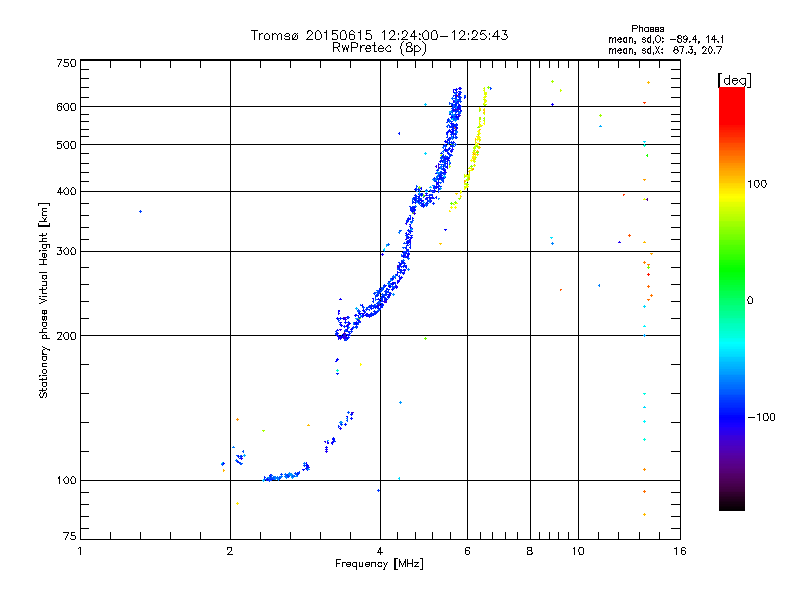The image size is (800, 600).
Task: Click the x-axis tick label '2'
Action: tap(230, 551)
